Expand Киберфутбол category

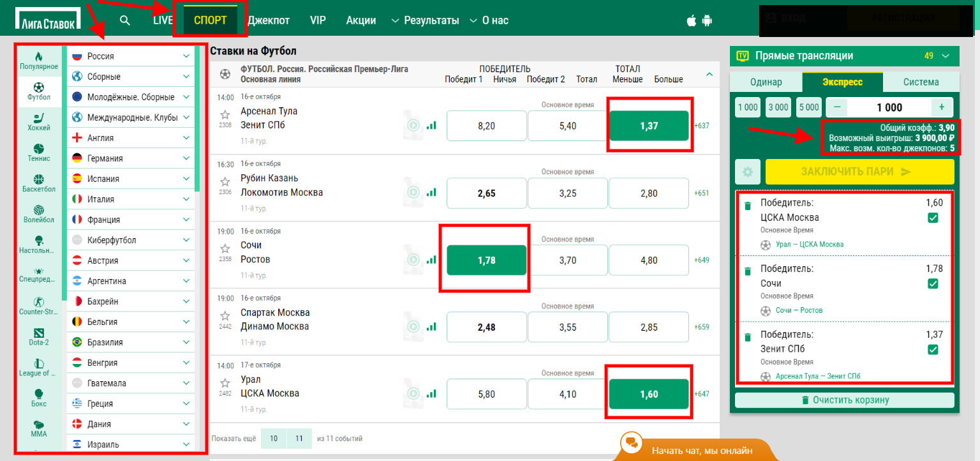[x=130, y=240]
